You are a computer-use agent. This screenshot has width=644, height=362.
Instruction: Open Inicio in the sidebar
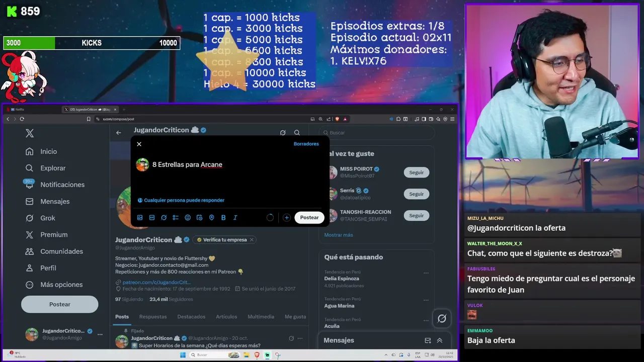point(42,151)
